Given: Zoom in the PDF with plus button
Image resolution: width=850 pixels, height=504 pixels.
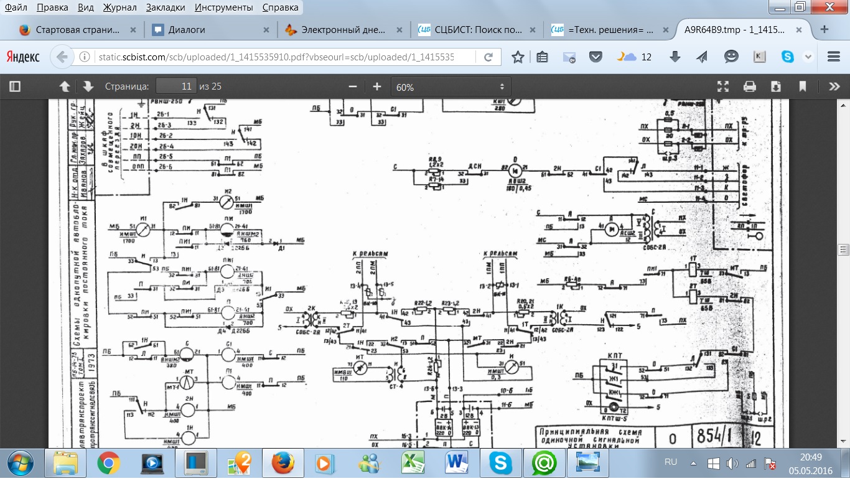Looking at the screenshot, I should point(376,87).
